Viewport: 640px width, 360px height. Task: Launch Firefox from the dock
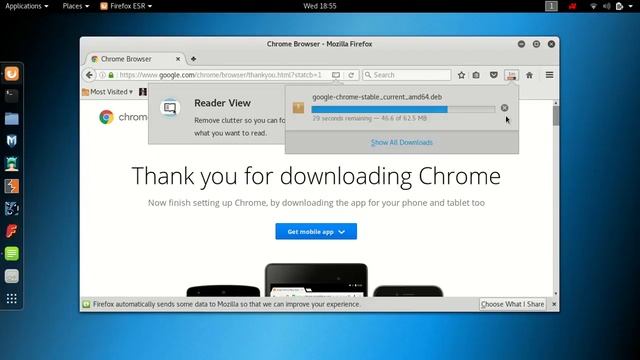(x=11, y=74)
